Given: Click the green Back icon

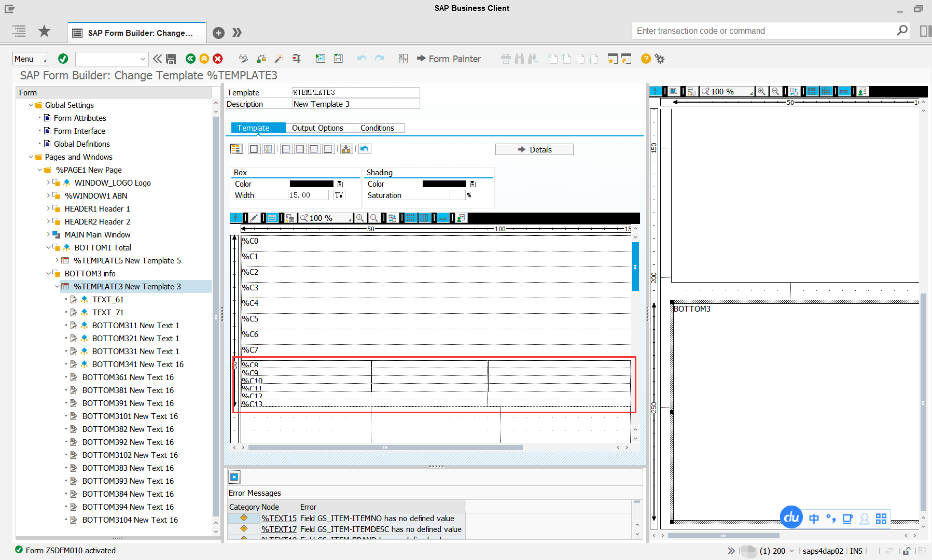Looking at the screenshot, I should [x=190, y=59].
